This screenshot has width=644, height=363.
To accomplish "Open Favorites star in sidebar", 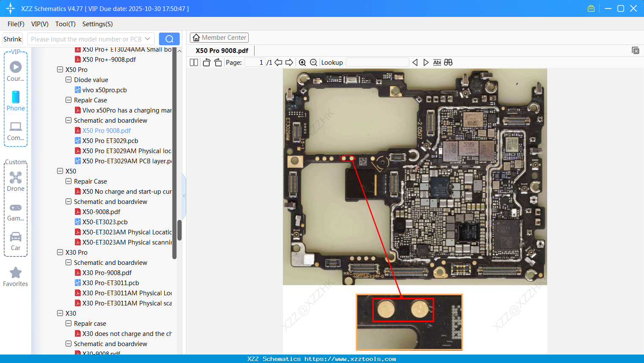I will pyautogui.click(x=16, y=277).
